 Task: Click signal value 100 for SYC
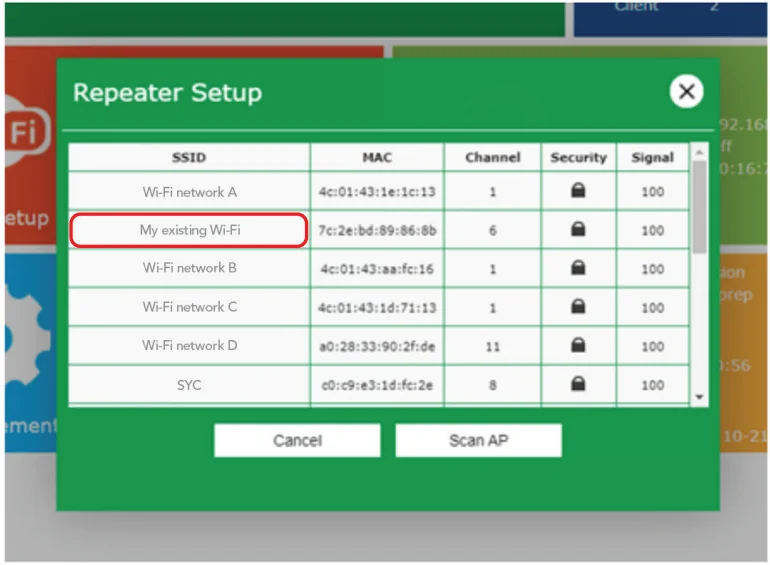653,385
